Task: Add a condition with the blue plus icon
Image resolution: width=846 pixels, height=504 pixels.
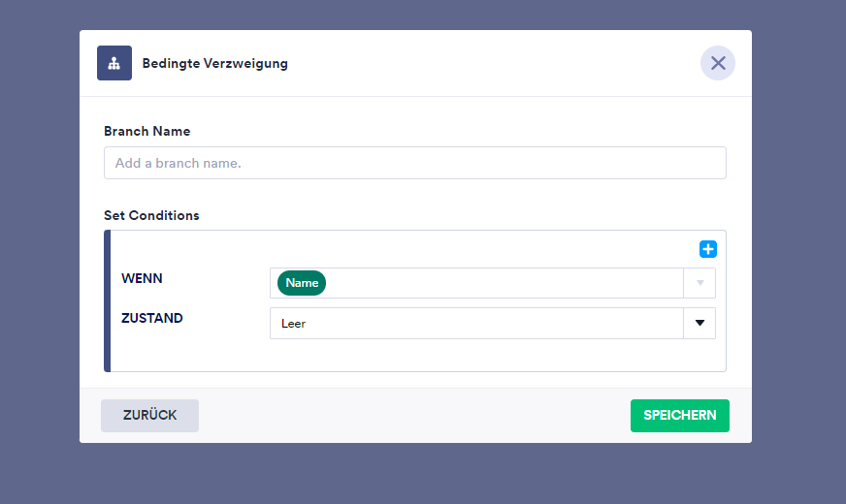Action: (708, 249)
